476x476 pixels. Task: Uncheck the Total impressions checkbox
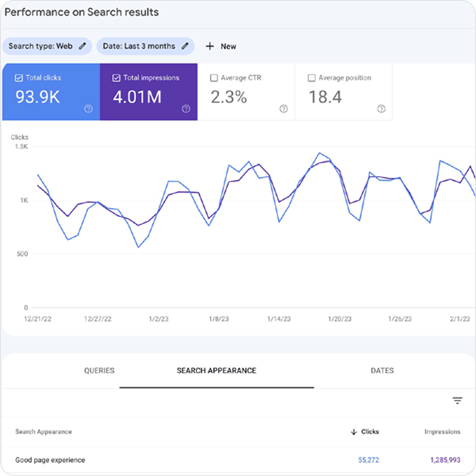pos(116,78)
